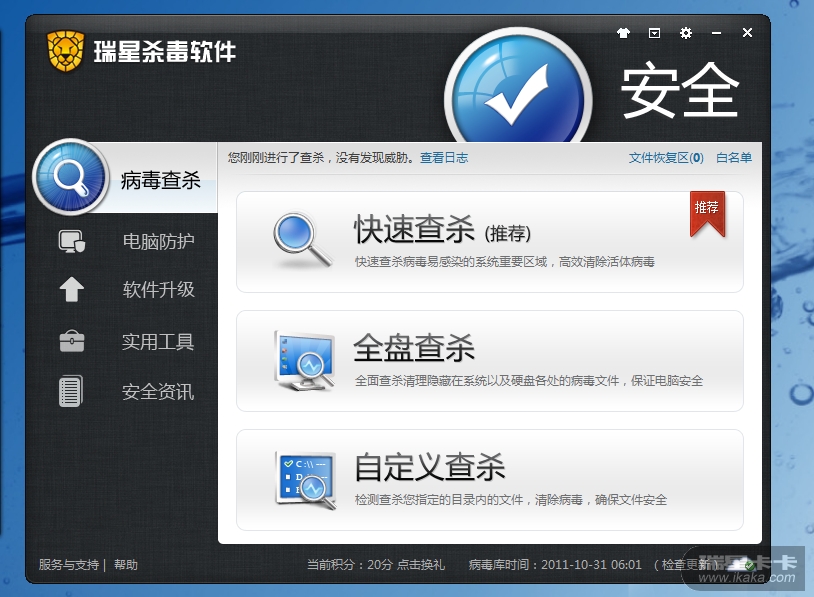The width and height of the screenshot is (814, 597).
Task: Open the 查看日志 link
Action: tap(444, 158)
